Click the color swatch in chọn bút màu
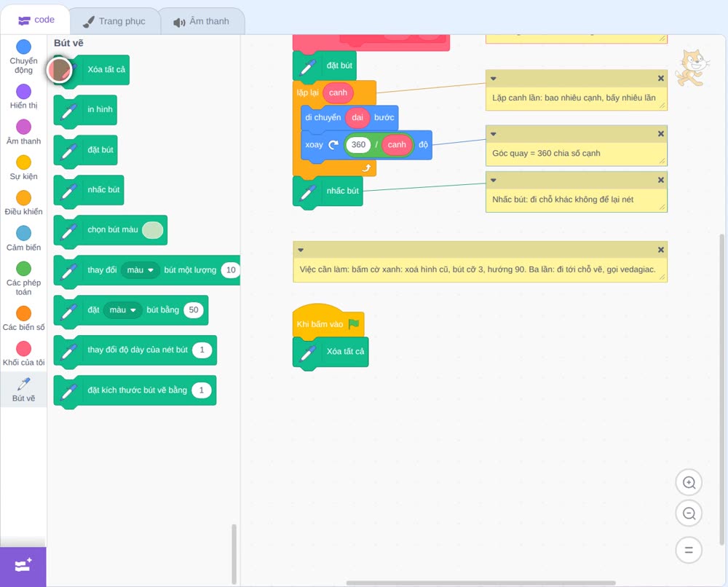This screenshot has width=728, height=587. [x=153, y=230]
